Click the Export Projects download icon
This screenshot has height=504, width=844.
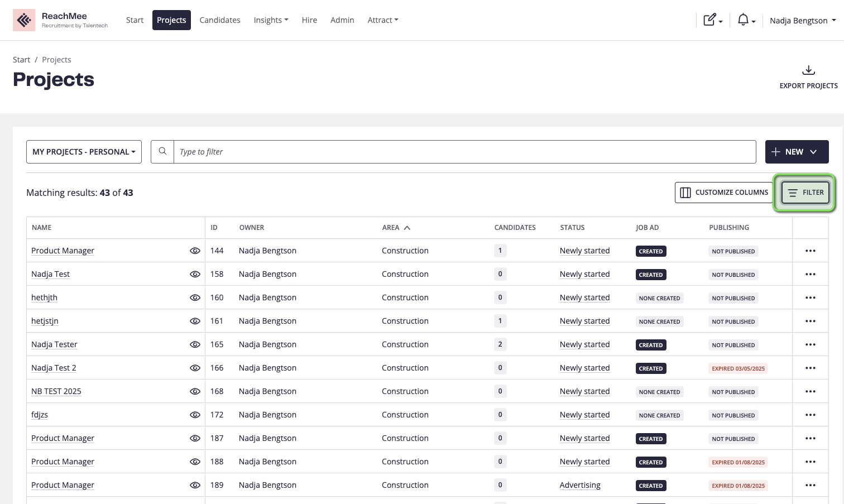pos(808,70)
